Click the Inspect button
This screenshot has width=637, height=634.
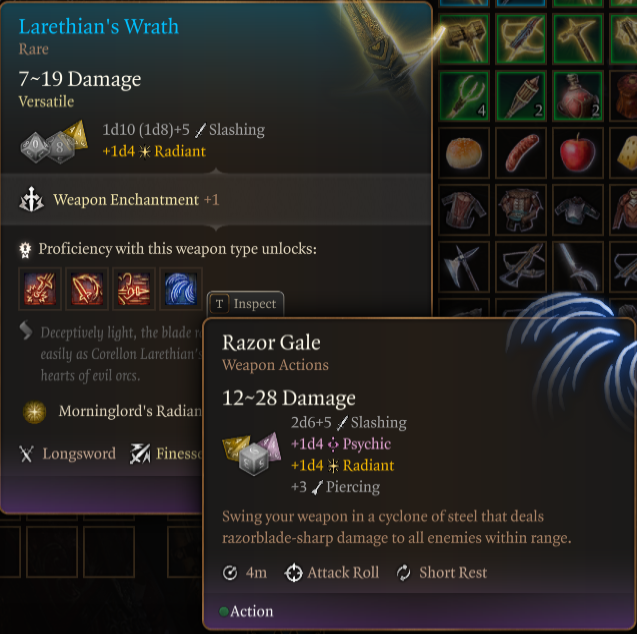pyautogui.click(x=245, y=304)
